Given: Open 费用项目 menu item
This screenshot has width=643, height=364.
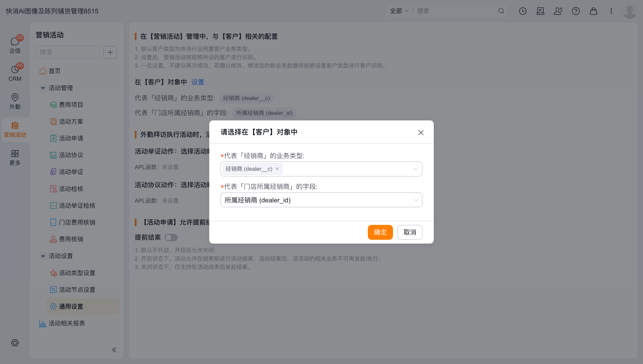Looking at the screenshot, I should click(x=67, y=105).
